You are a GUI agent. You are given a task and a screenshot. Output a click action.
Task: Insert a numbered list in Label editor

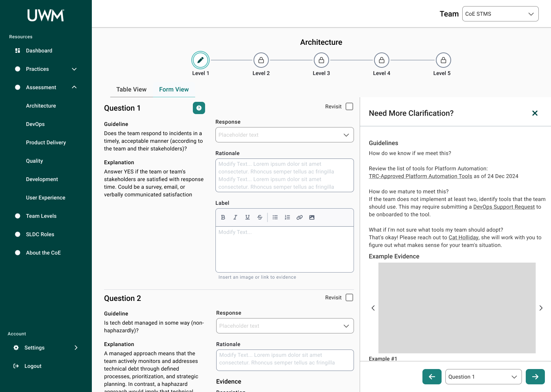tap(287, 217)
